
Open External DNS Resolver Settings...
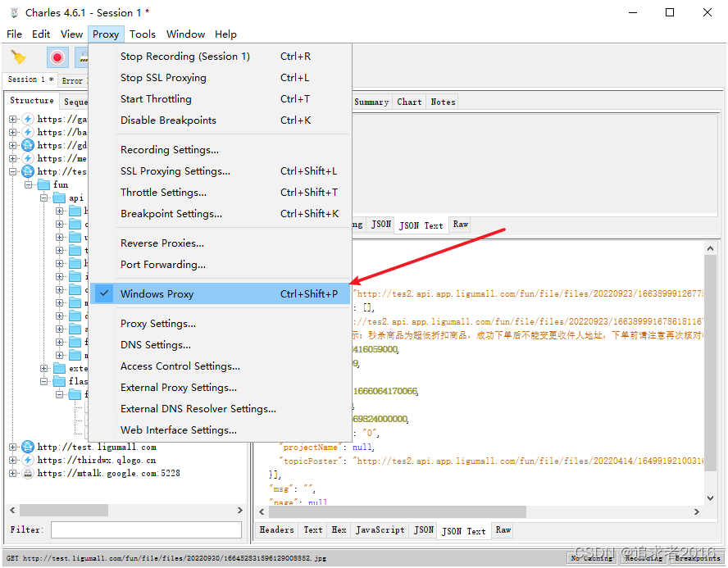pyautogui.click(x=220, y=409)
